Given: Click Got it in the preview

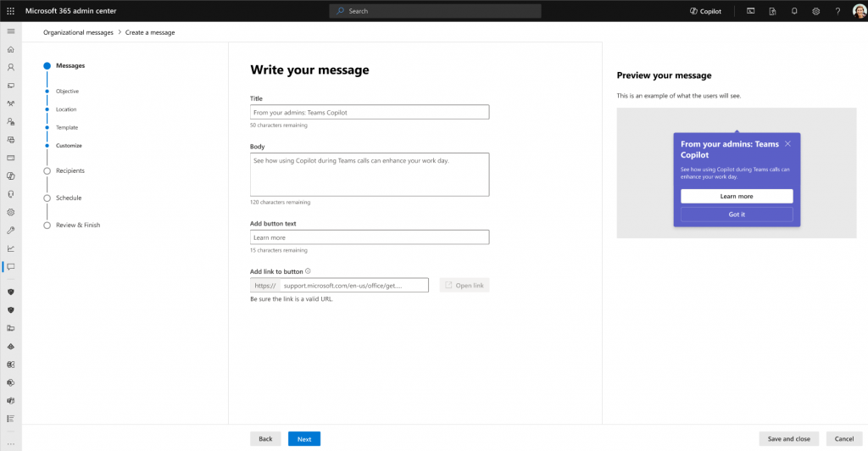Looking at the screenshot, I should coord(737,214).
